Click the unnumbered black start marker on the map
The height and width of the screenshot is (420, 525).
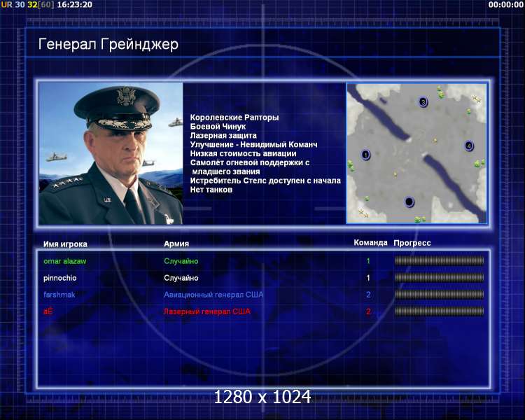pyautogui.click(x=409, y=202)
